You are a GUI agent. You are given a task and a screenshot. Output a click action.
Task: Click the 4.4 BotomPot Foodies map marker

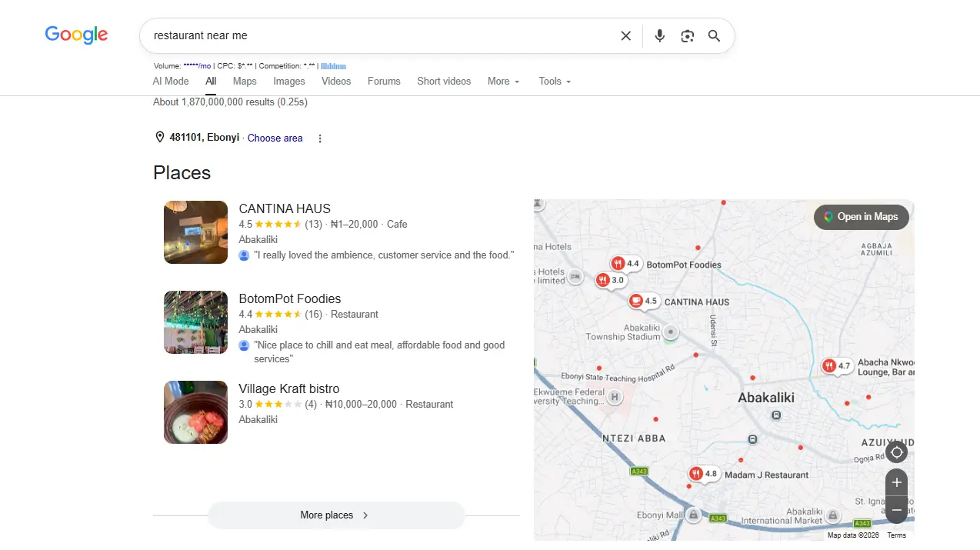click(625, 264)
